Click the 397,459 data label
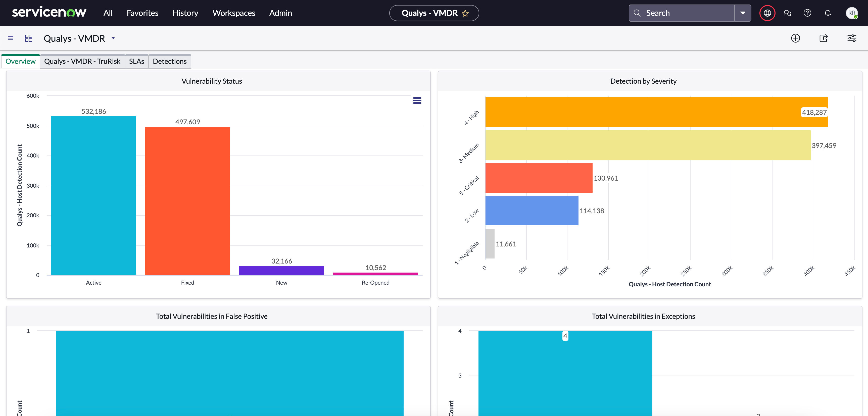The image size is (868, 416). click(824, 145)
